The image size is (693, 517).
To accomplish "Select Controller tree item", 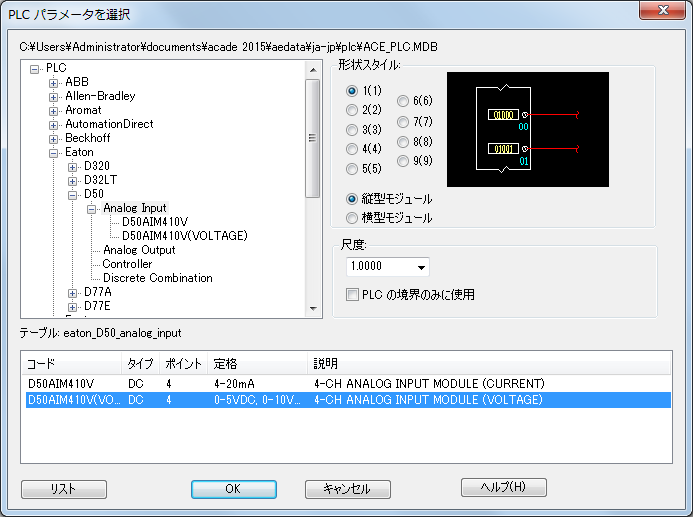I will (127, 264).
